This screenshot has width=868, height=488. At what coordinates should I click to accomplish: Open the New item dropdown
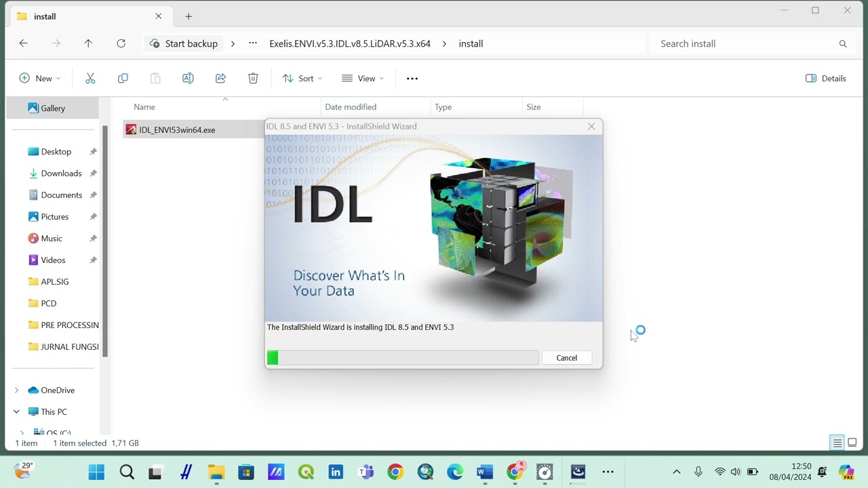click(39, 79)
